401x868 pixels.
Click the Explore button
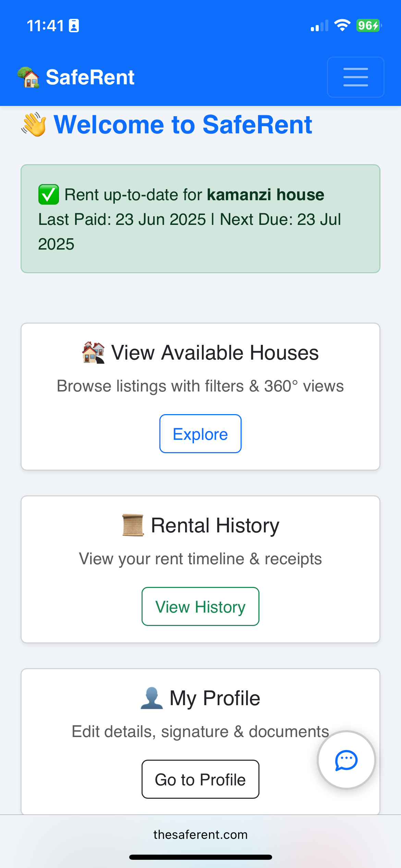[200, 434]
